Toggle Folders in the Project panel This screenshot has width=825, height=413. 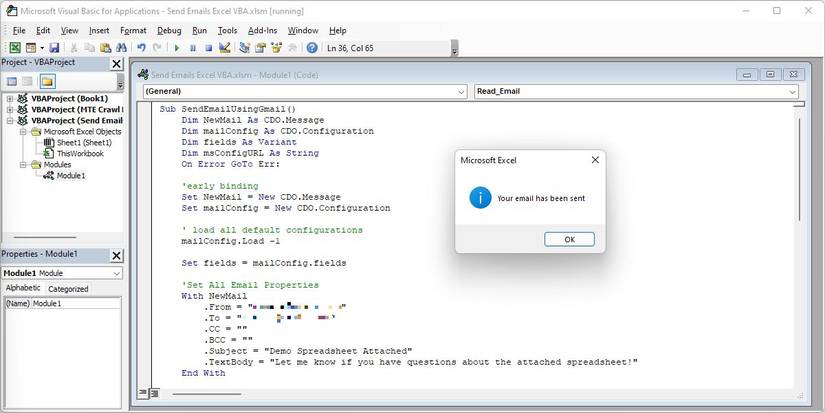coord(47,82)
